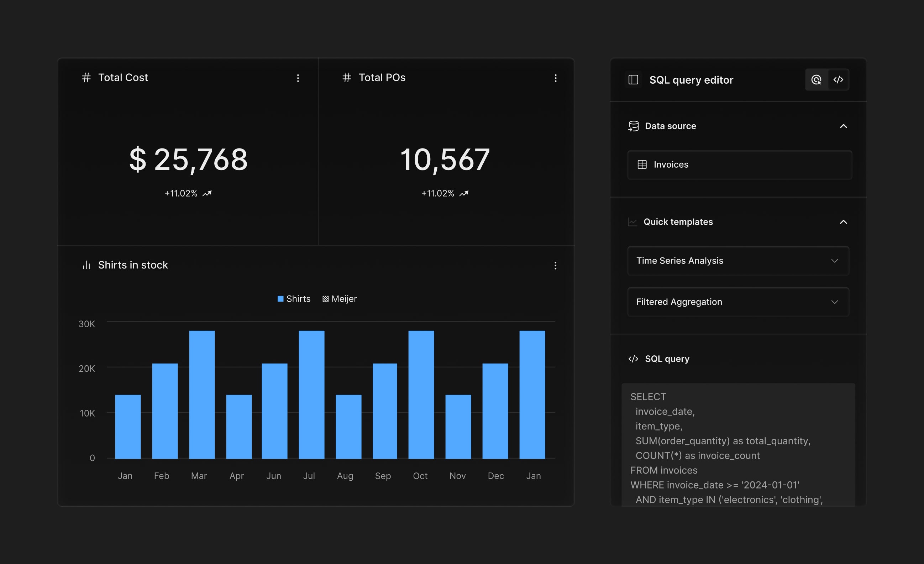
Task: Click the tallest Mar bar in chart
Action: [202, 394]
